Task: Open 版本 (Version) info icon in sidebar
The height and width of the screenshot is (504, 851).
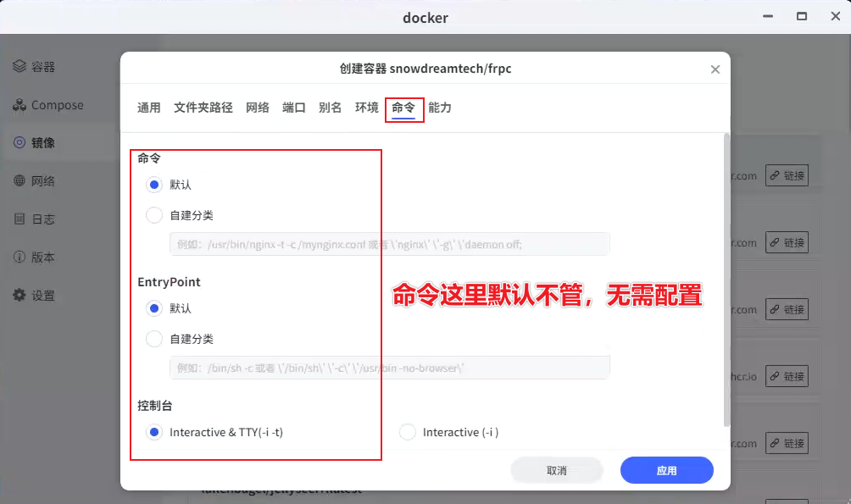Action: pos(19,258)
